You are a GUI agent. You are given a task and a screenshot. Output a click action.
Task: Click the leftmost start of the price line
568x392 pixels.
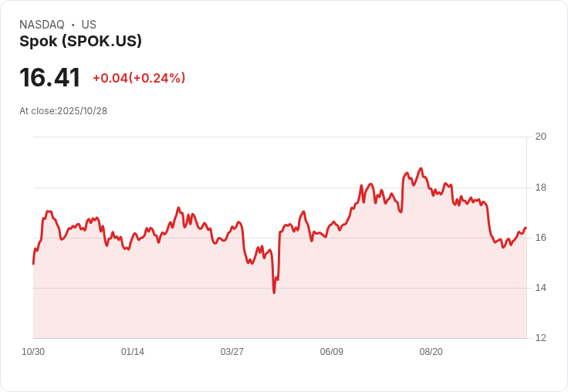(x=33, y=263)
